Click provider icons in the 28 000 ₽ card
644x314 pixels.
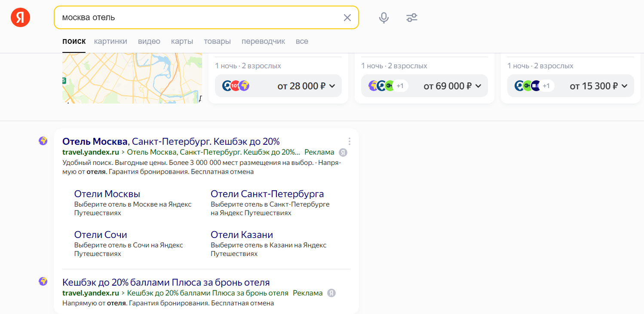(236, 86)
